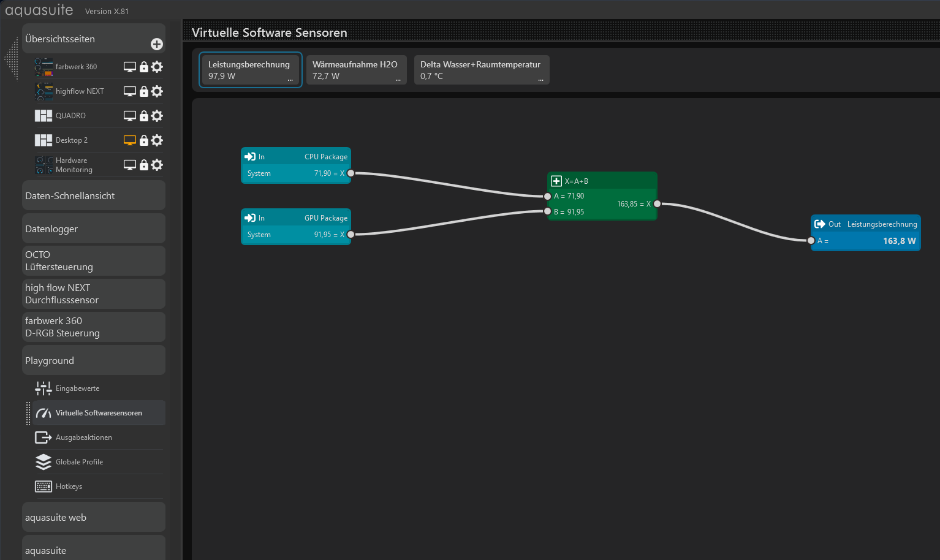Open highflow NEXT overview page

[80, 91]
